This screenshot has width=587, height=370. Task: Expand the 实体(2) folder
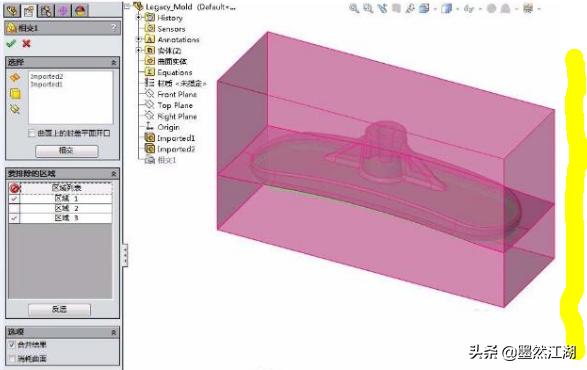[139, 50]
